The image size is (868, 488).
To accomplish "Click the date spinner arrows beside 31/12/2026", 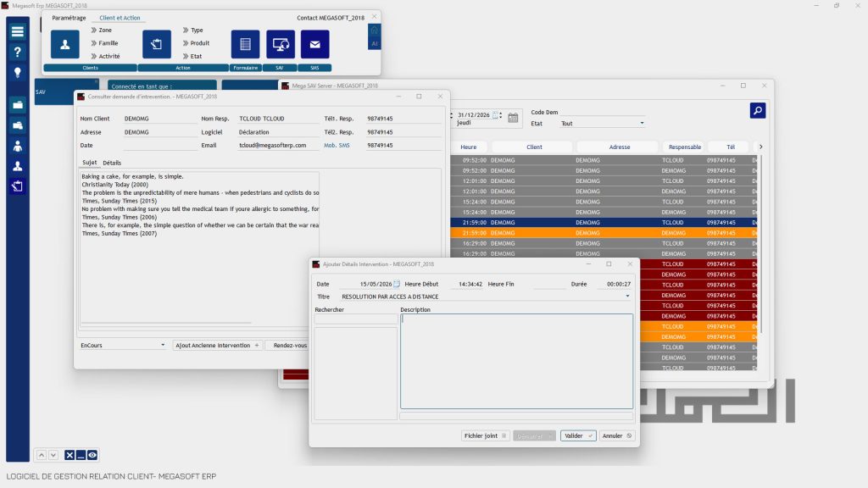I will coord(500,115).
